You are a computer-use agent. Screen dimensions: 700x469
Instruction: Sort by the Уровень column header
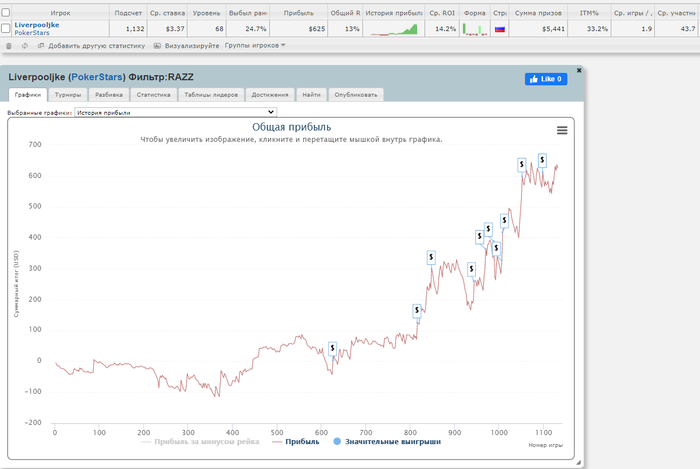click(x=207, y=13)
